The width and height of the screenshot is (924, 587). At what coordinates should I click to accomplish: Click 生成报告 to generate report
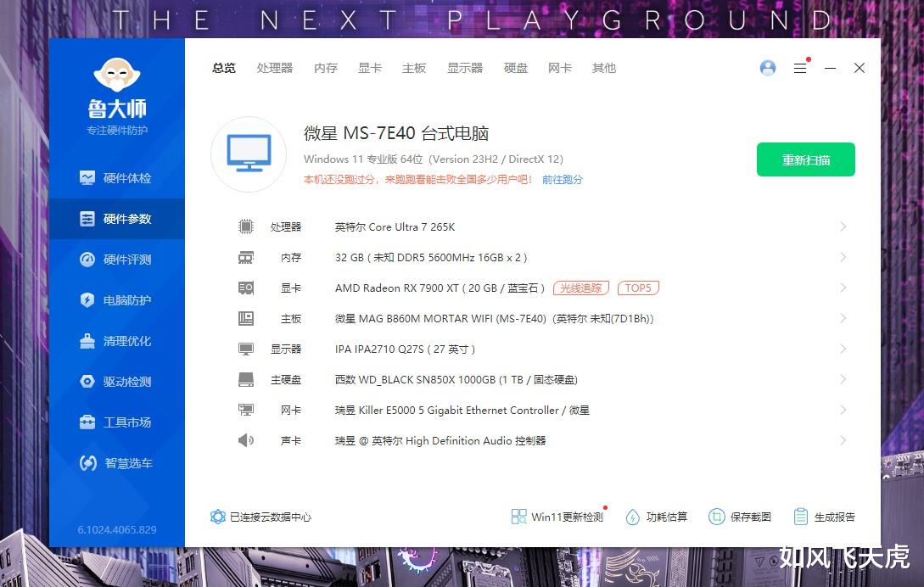click(824, 517)
